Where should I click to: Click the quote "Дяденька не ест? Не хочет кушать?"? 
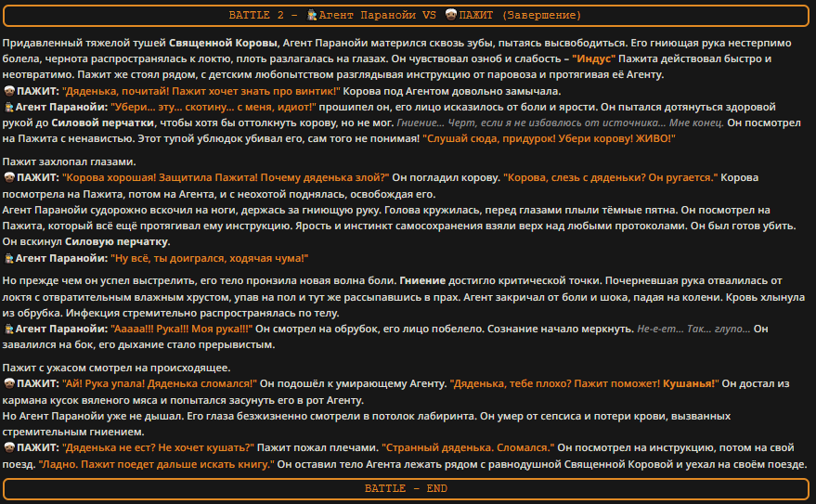pos(158,447)
